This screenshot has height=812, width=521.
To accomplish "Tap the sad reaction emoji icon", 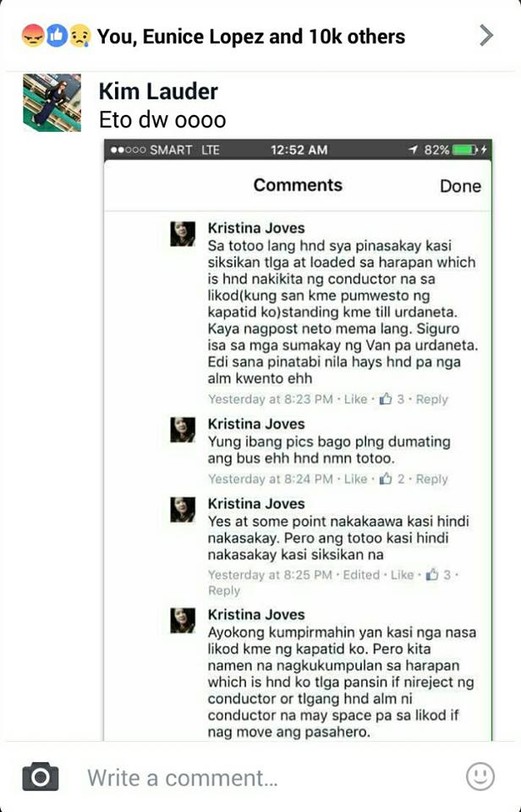I will coord(80,36).
